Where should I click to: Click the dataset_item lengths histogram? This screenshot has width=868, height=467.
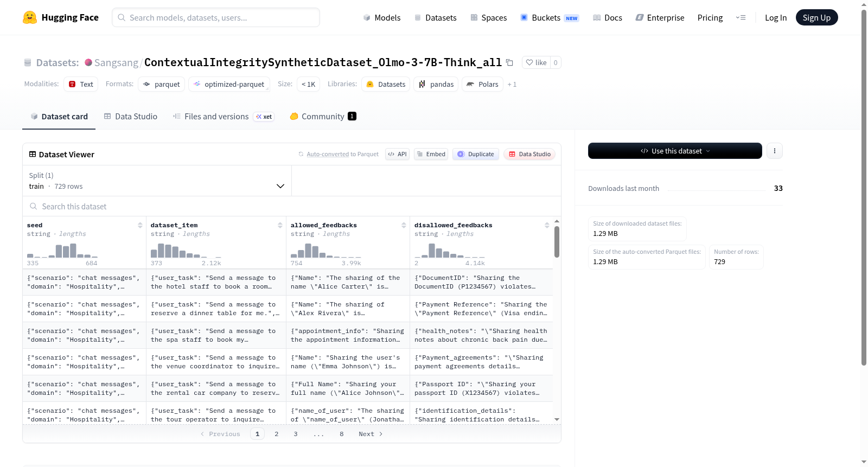[x=186, y=250]
